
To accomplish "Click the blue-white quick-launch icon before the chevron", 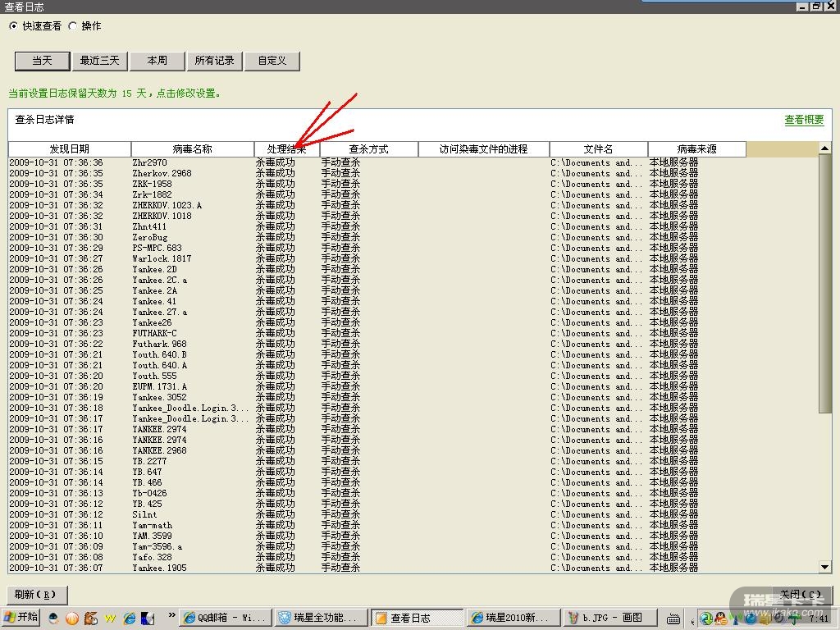I will [148, 619].
